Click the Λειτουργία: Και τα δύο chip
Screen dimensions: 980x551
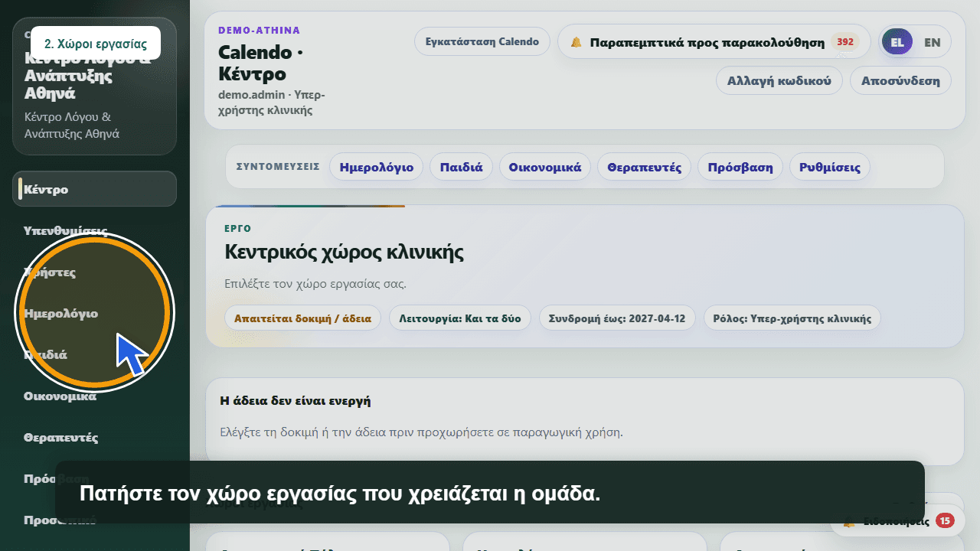click(x=460, y=318)
